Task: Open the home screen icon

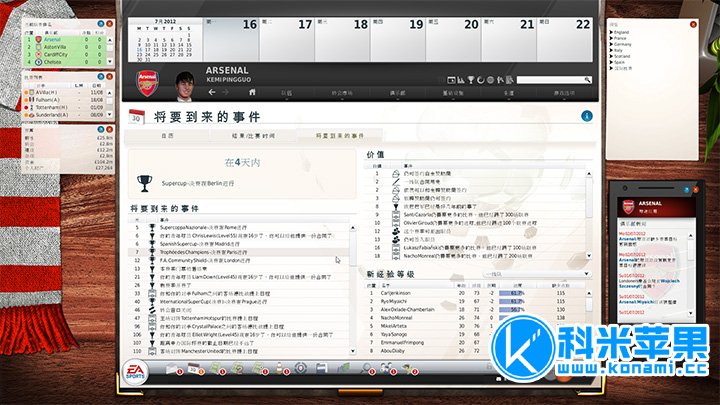Action: (x=252, y=92)
